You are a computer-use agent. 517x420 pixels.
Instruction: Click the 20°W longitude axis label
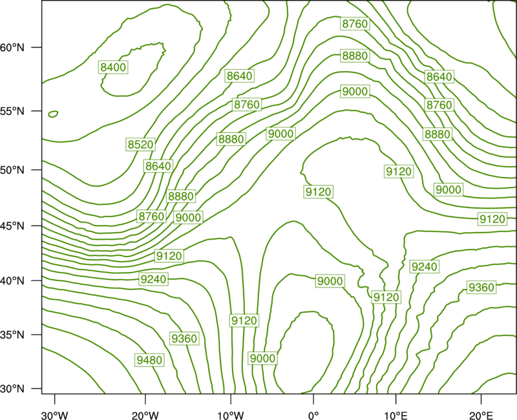click(x=145, y=415)
